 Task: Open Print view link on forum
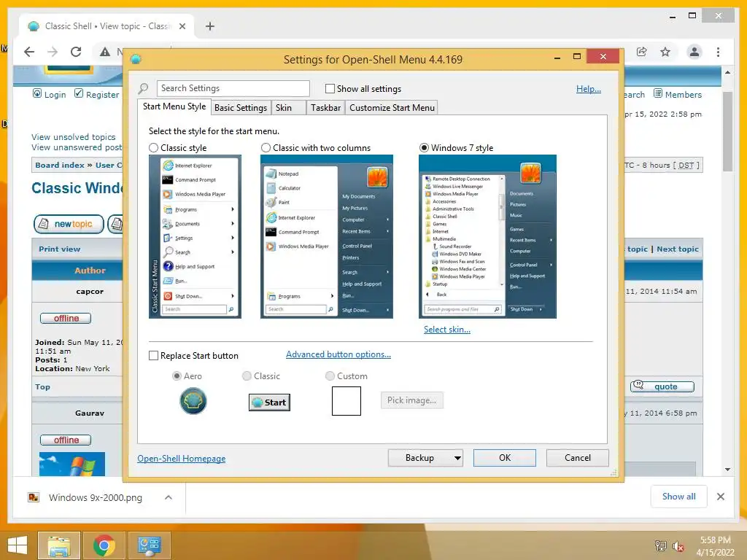coord(60,249)
